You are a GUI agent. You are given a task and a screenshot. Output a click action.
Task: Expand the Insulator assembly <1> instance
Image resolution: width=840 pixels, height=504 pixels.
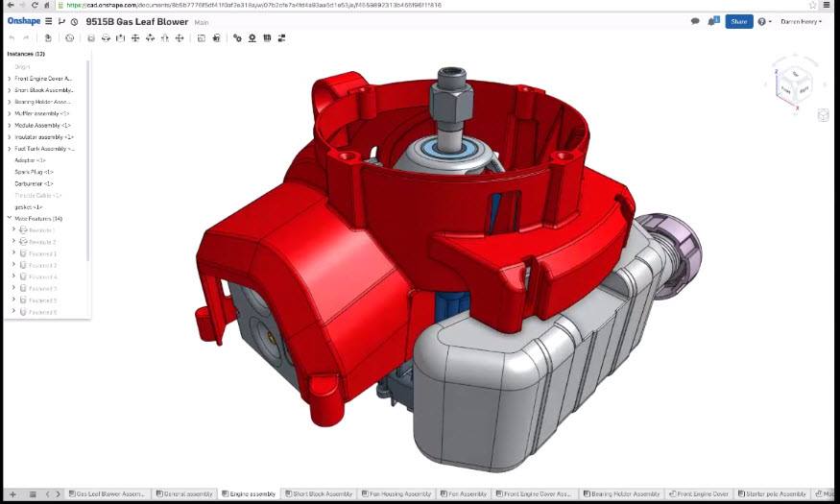click(9, 137)
